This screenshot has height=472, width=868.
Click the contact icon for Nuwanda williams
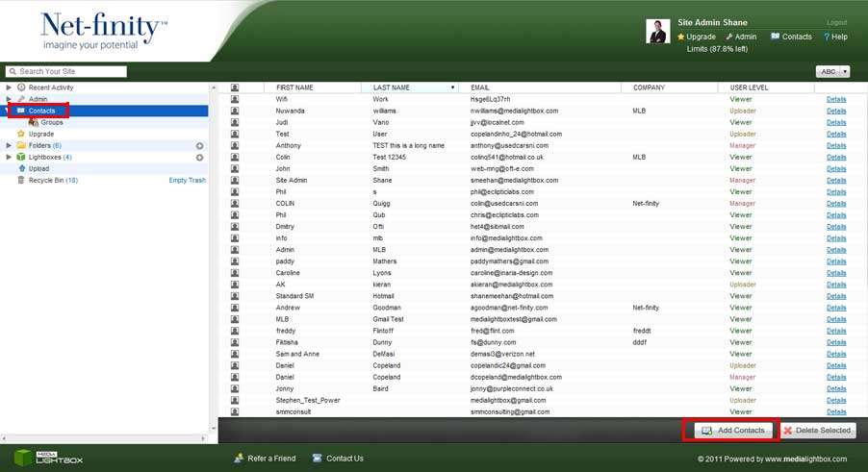tap(234, 111)
